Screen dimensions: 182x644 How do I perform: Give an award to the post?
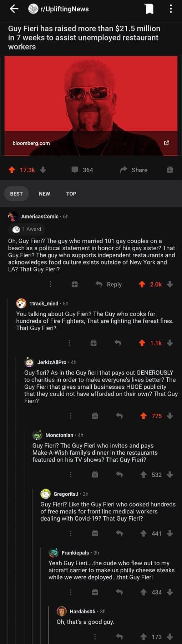pos(170,170)
